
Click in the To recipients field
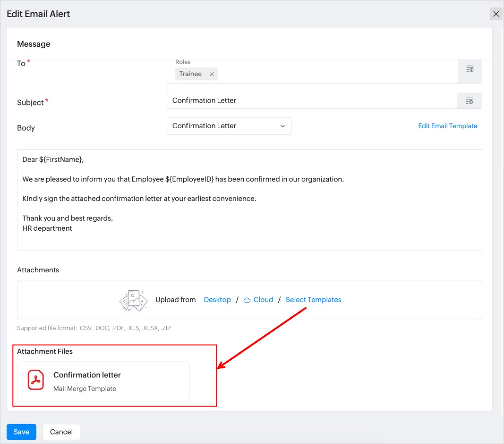(331, 74)
